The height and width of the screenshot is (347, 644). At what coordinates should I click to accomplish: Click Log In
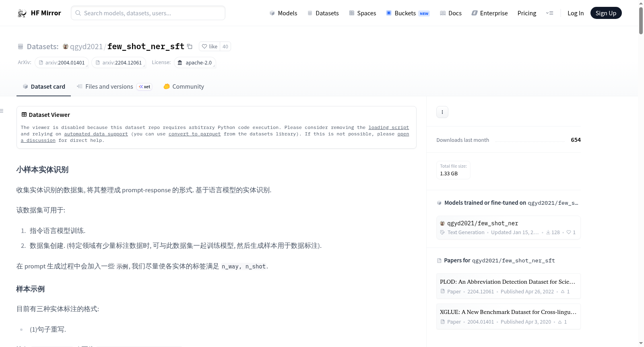coord(576,13)
